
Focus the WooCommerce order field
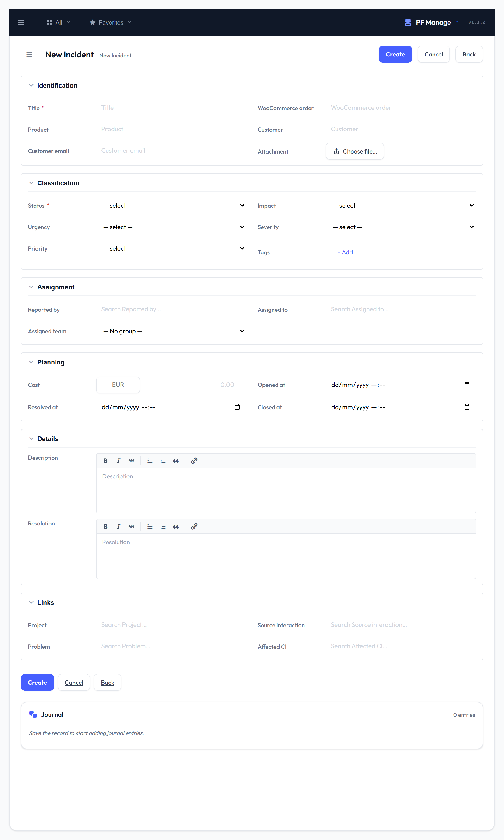(401, 108)
